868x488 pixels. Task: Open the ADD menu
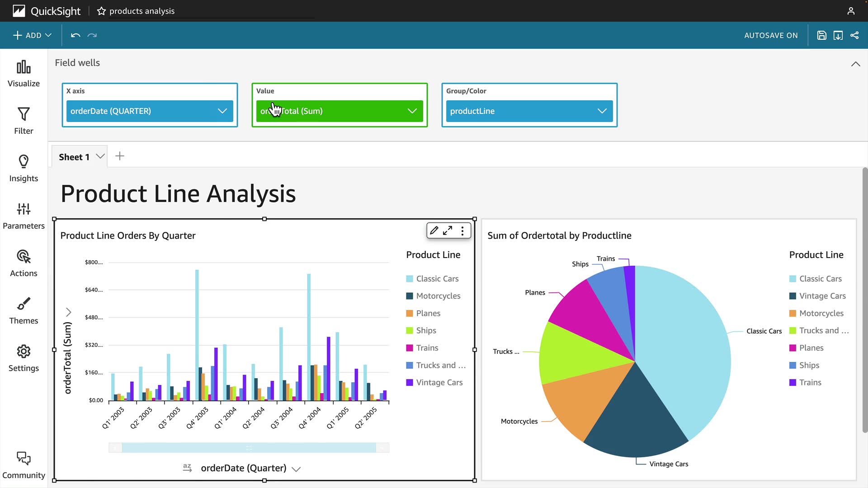point(32,35)
